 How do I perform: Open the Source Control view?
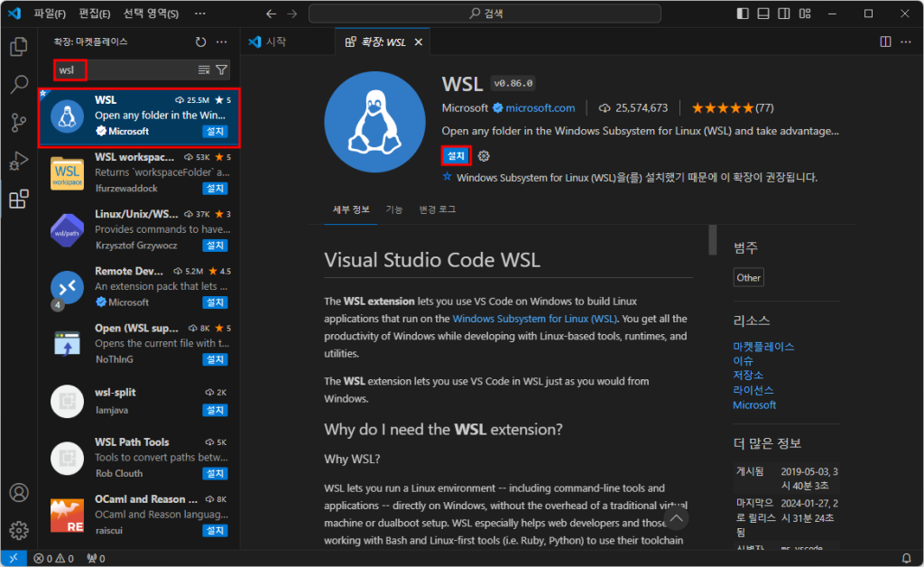tap(19, 123)
